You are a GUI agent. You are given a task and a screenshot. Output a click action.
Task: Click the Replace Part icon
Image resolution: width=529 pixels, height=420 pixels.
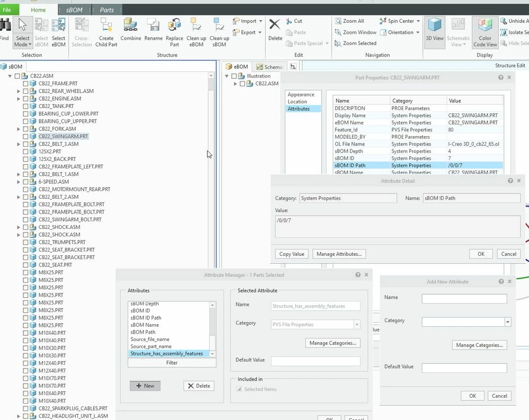[174, 24]
